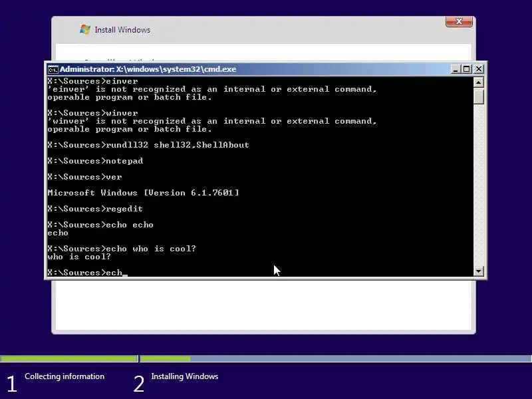Click the console scrollbar up arrow
This screenshot has height=399, width=532.
click(x=478, y=82)
